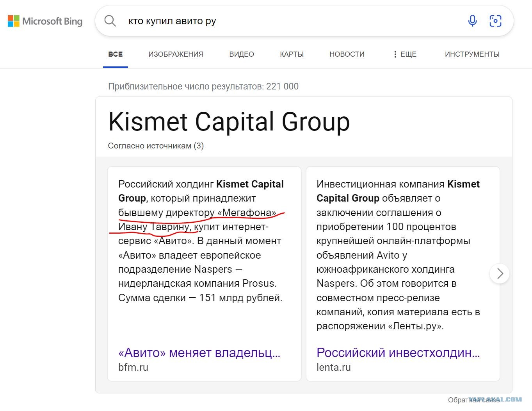
Task: Click the lenta.ru source domain
Action: tap(333, 367)
